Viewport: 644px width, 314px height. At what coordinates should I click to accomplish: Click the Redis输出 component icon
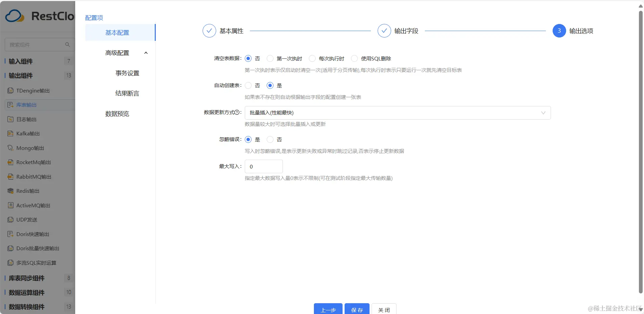(10, 191)
